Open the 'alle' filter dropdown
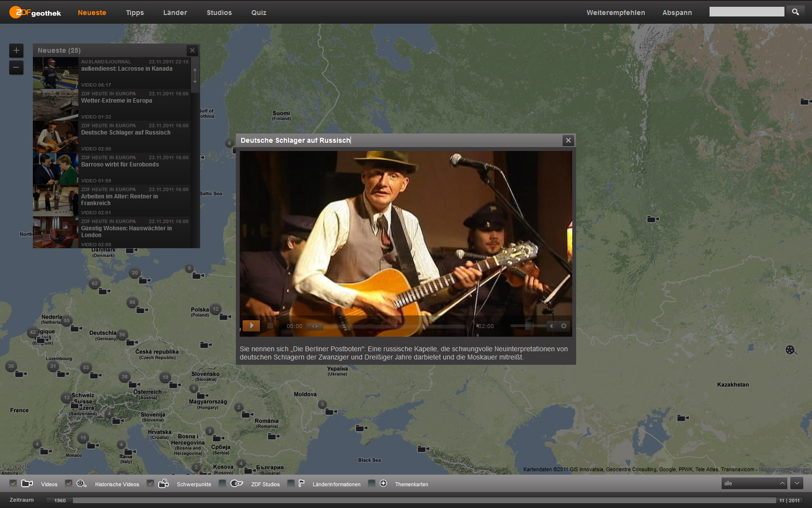Image resolution: width=812 pixels, height=508 pixels. (x=754, y=483)
